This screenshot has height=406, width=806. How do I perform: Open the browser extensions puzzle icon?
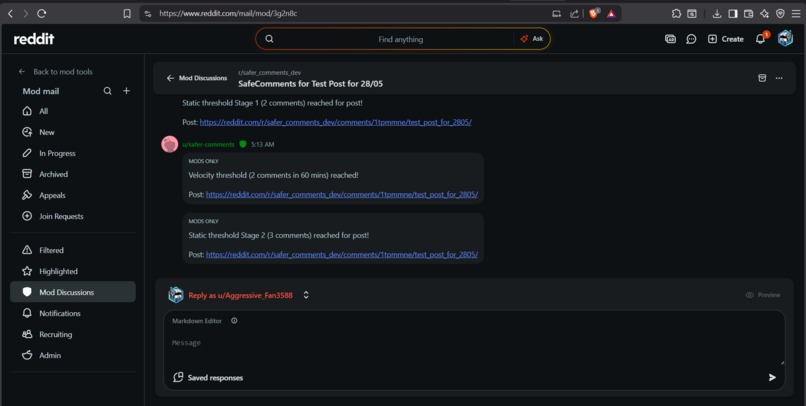click(676, 14)
